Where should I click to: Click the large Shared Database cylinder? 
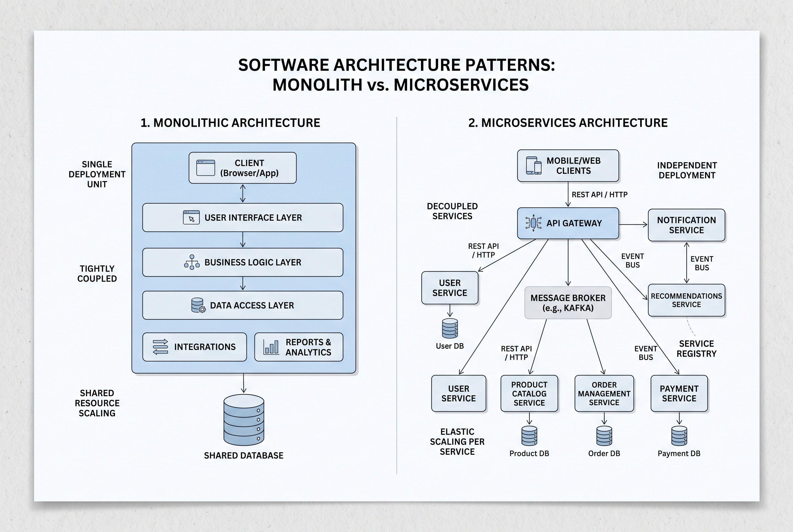244,420
